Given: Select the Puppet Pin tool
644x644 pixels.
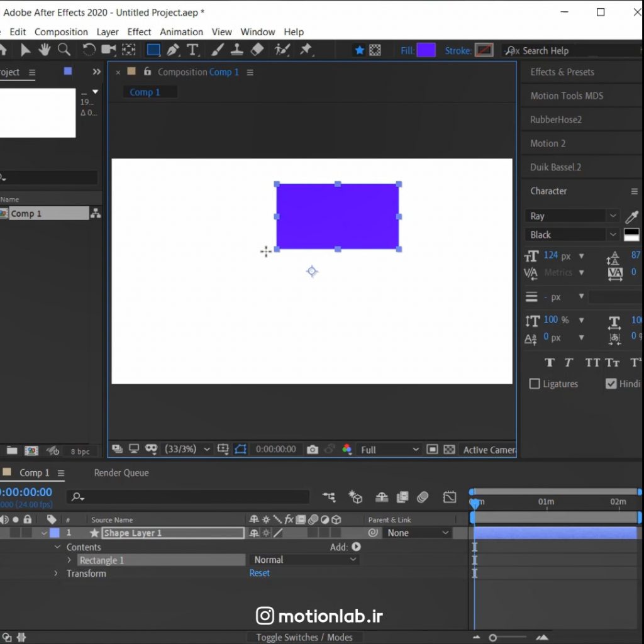Looking at the screenshot, I should click(306, 50).
